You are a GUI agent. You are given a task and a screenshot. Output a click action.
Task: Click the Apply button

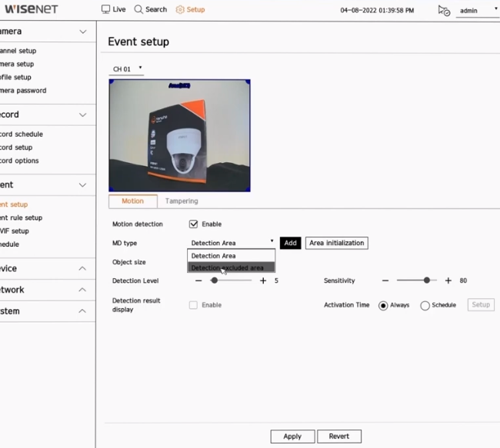pos(292,436)
